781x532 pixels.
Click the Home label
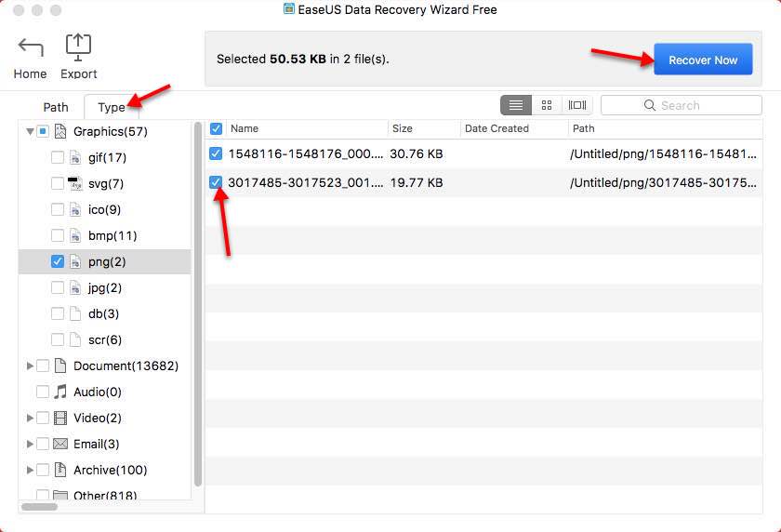point(31,73)
